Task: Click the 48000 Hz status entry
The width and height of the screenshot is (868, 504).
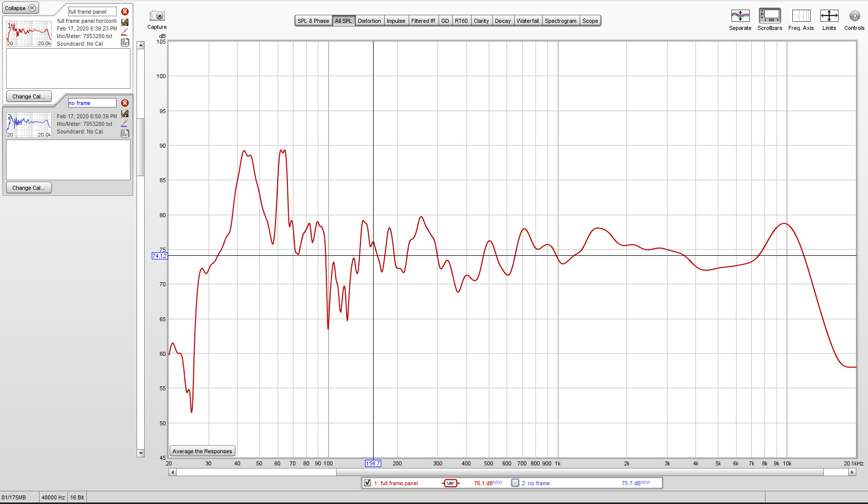Action: click(53, 497)
